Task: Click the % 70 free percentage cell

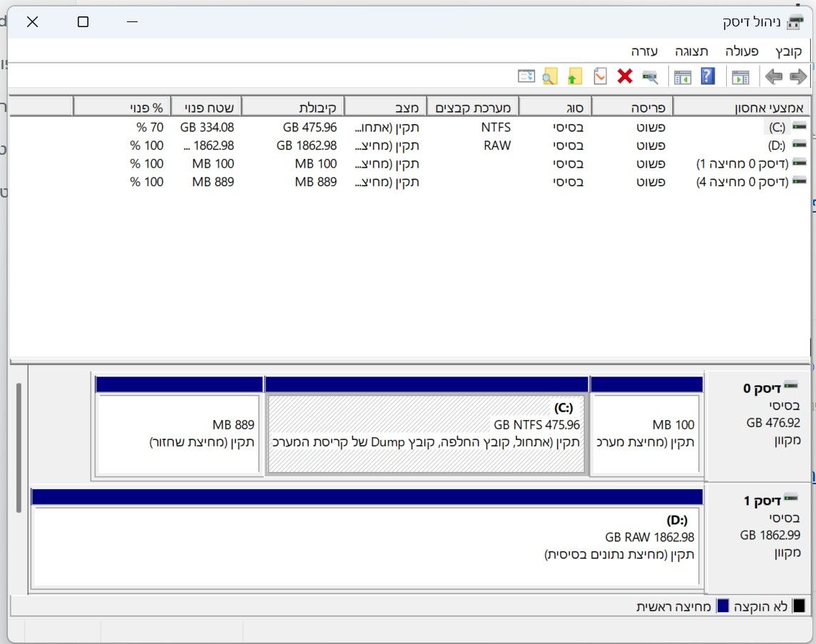Action: tap(150, 128)
